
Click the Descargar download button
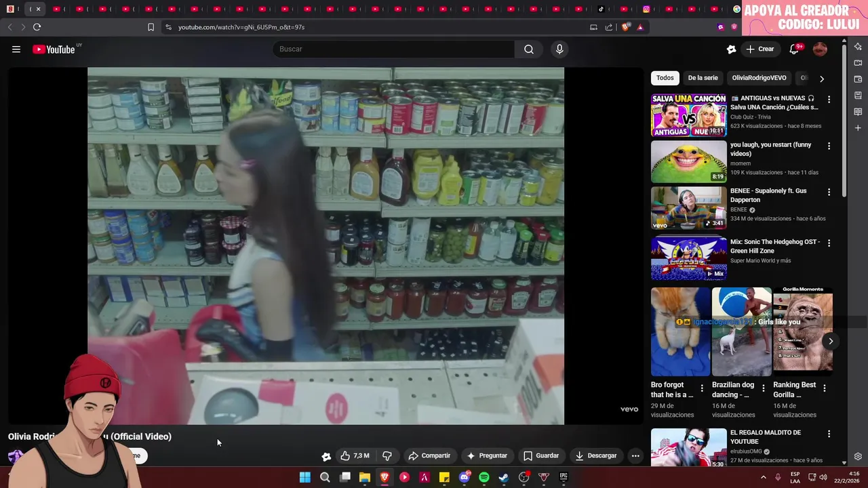pyautogui.click(x=596, y=455)
